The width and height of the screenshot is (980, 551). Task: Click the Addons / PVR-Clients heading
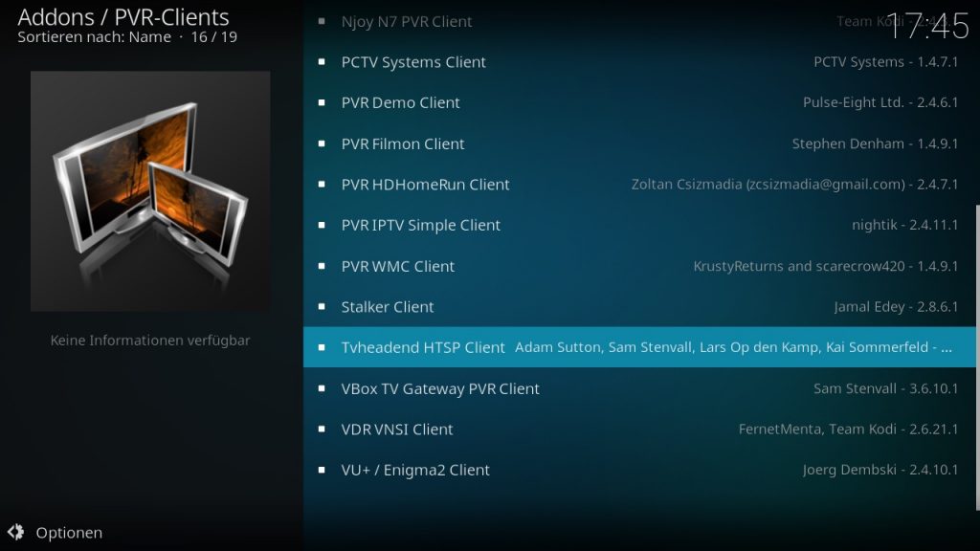(123, 17)
